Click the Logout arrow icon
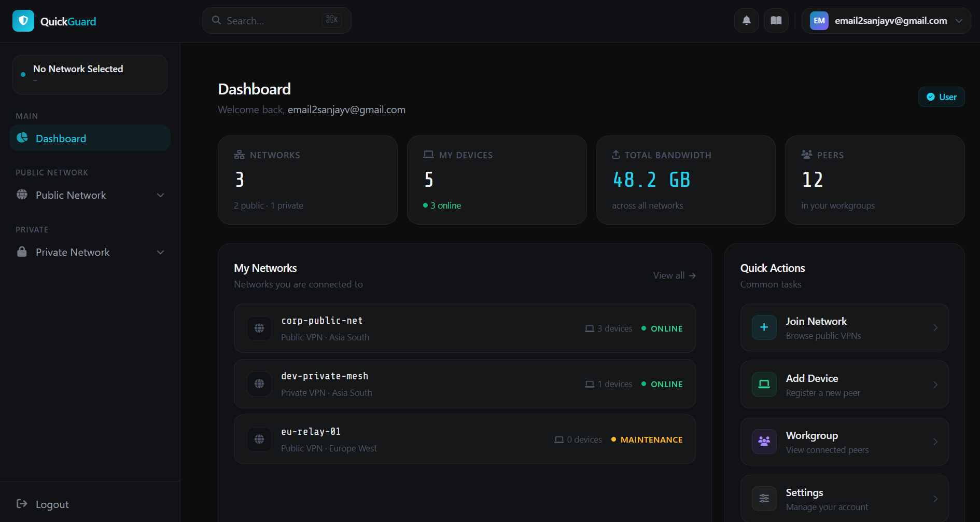 tap(22, 503)
